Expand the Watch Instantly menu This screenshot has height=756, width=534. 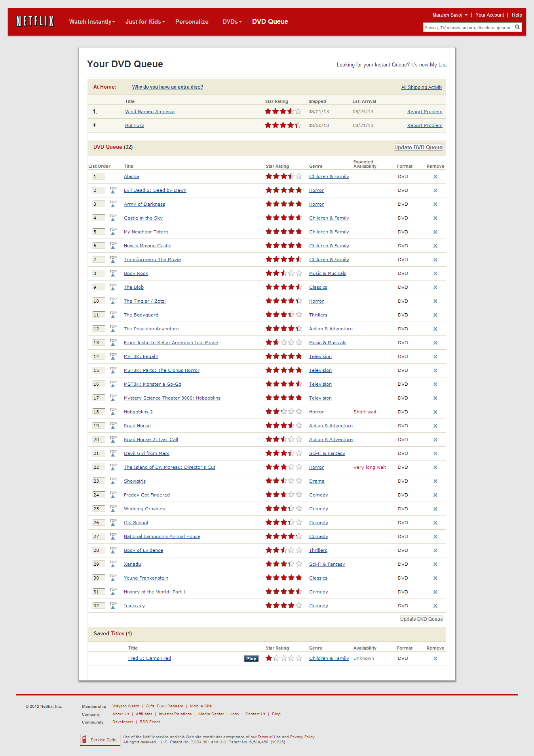tap(92, 22)
